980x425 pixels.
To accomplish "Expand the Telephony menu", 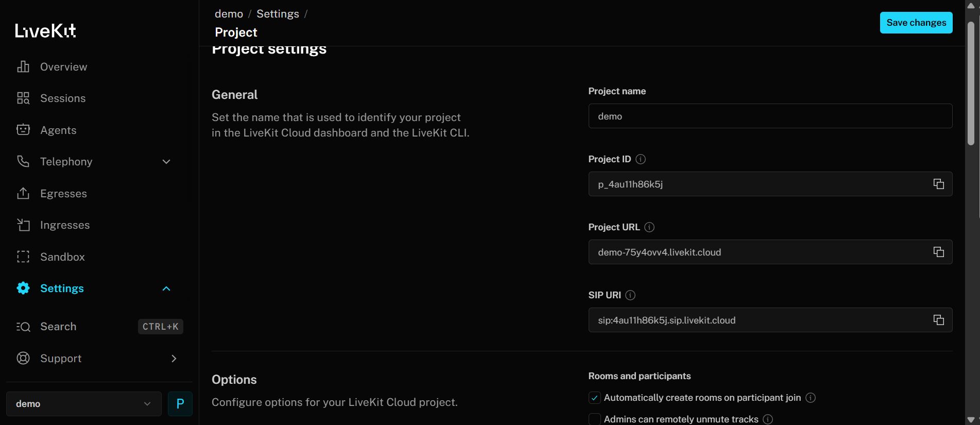I will (166, 161).
